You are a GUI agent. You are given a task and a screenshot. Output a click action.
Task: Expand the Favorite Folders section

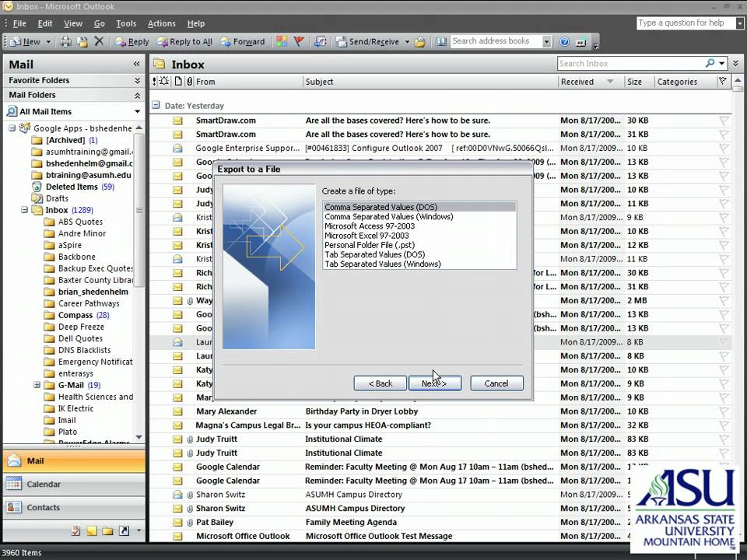tap(137, 80)
